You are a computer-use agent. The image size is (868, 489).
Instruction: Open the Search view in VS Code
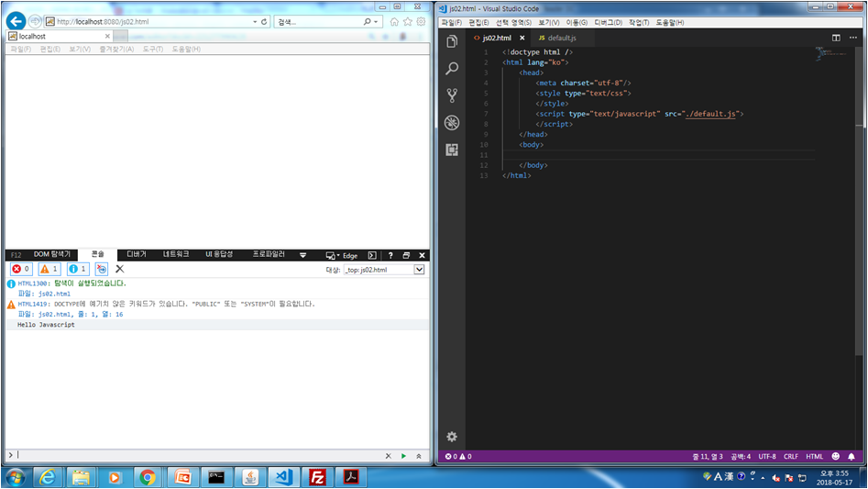(452, 69)
